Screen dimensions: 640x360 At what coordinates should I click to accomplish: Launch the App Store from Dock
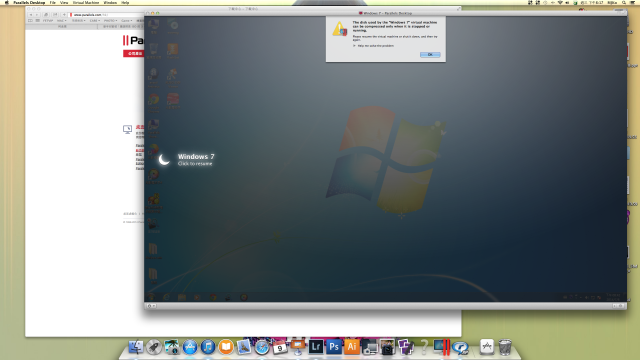190,347
